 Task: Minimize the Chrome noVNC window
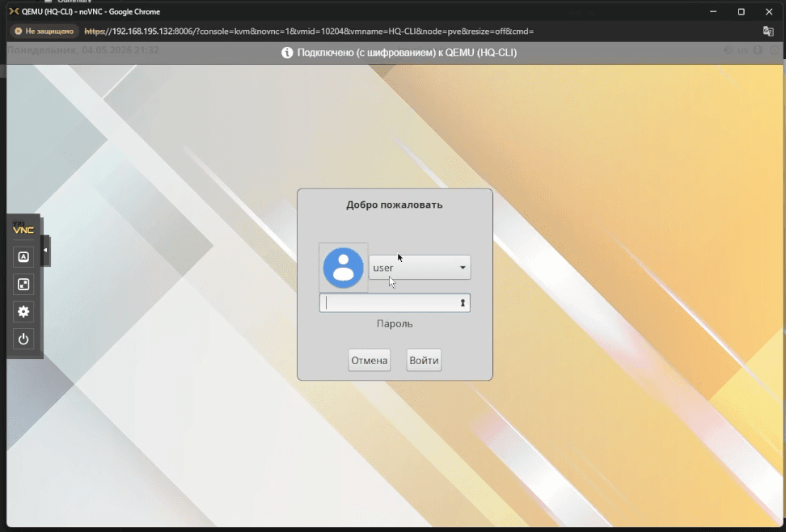713,11
